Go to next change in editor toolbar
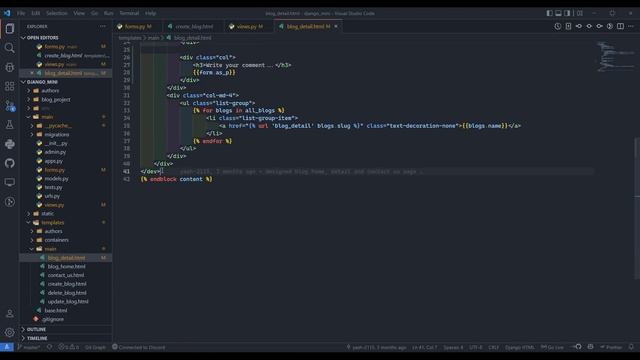Image resolution: width=640 pixels, height=360 pixels. pos(599,26)
